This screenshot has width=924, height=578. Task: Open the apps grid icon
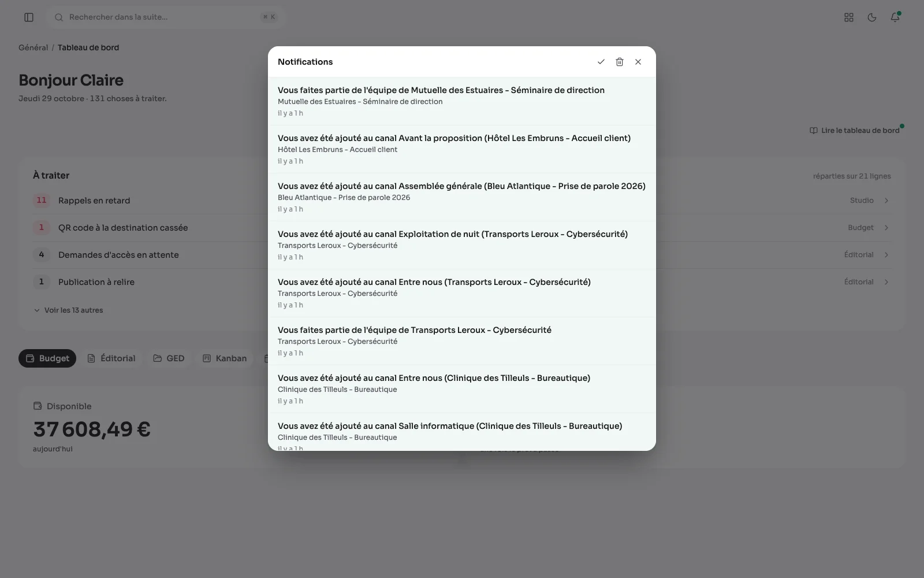[x=849, y=17]
